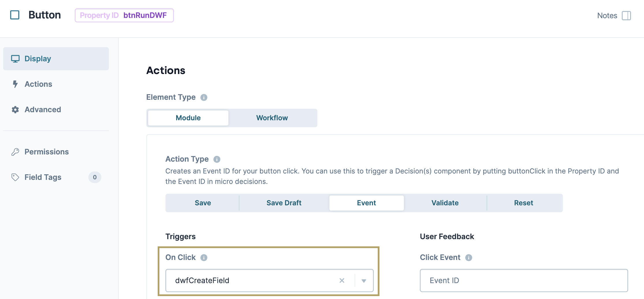
Task: Select the Module element type
Action: point(188,118)
